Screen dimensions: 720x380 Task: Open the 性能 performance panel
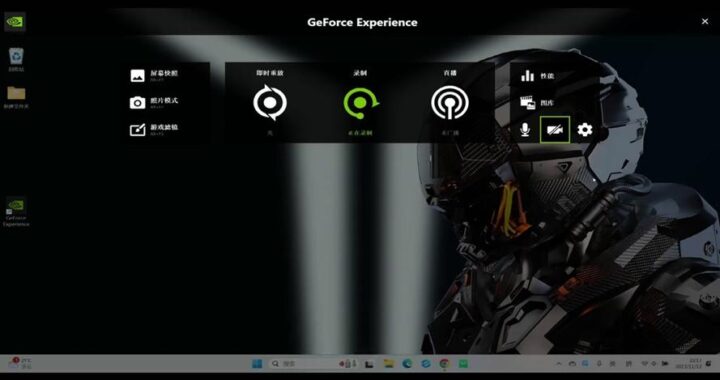(537, 76)
